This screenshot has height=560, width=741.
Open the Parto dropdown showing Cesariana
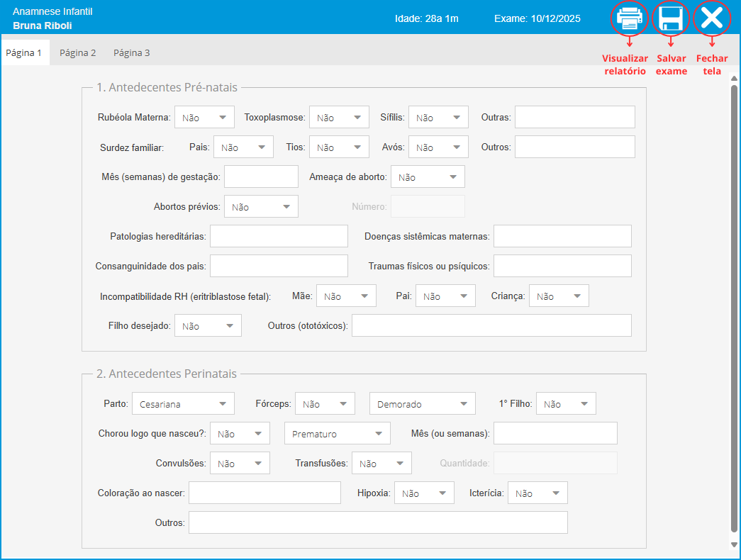click(x=183, y=404)
